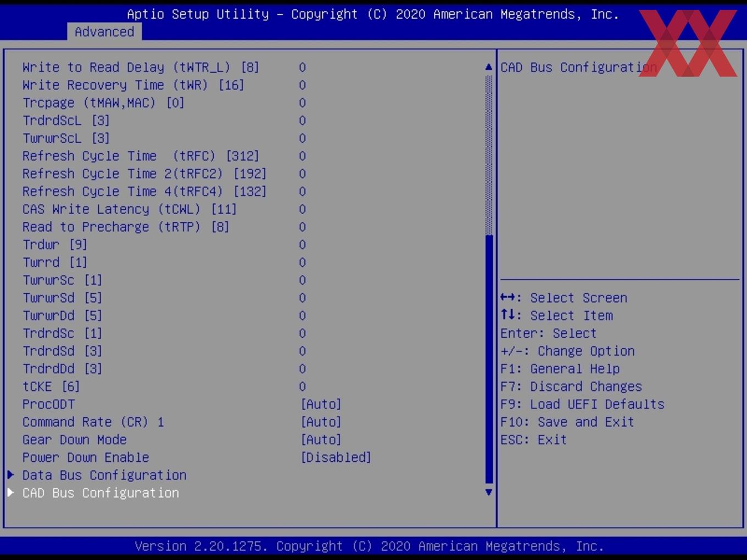Select Write to Read Delay (tWTR_L) row
This screenshot has width=747, height=560.
point(164,68)
